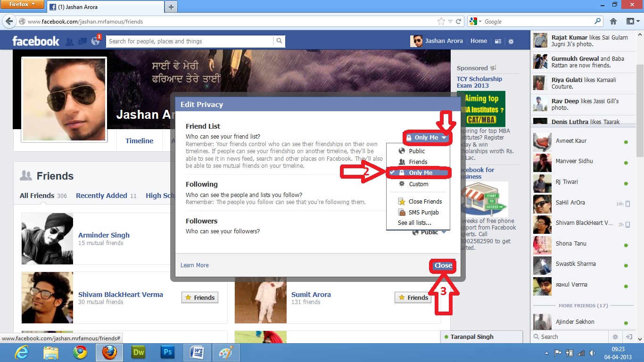Open Dreamweaver from the taskbar
The height and width of the screenshot is (362, 644).
point(139,353)
